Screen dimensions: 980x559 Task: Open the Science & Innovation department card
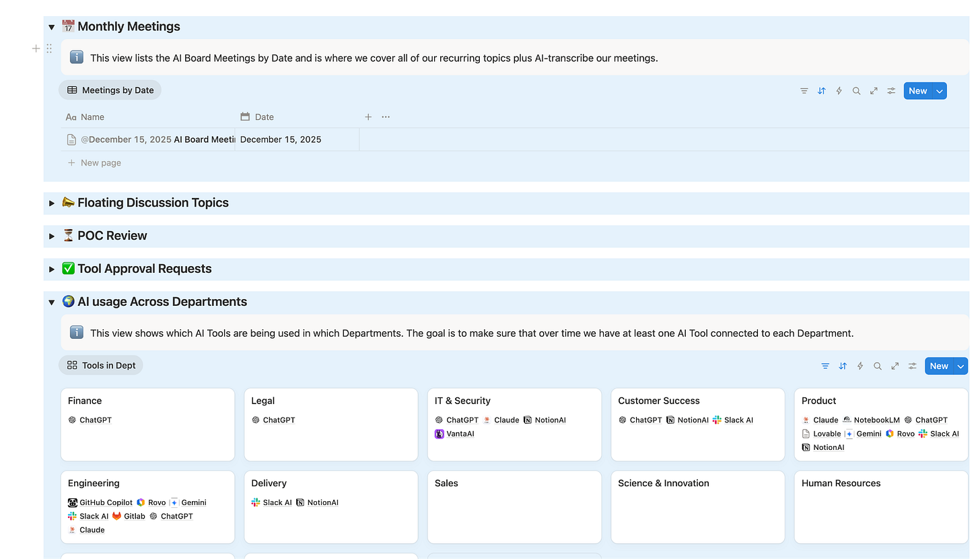pos(698,507)
